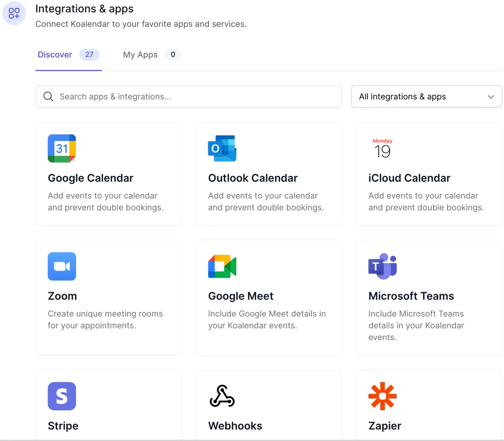Open the Google Calendar integration icon
This screenshot has width=504, height=441.
[x=62, y=148]
